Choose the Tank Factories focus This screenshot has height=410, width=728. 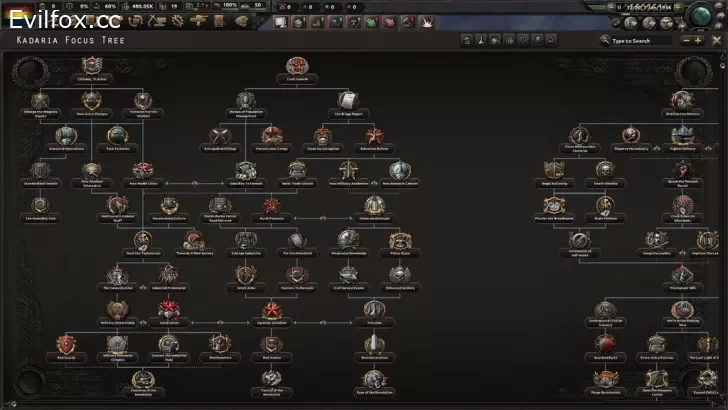coord(117,136)
